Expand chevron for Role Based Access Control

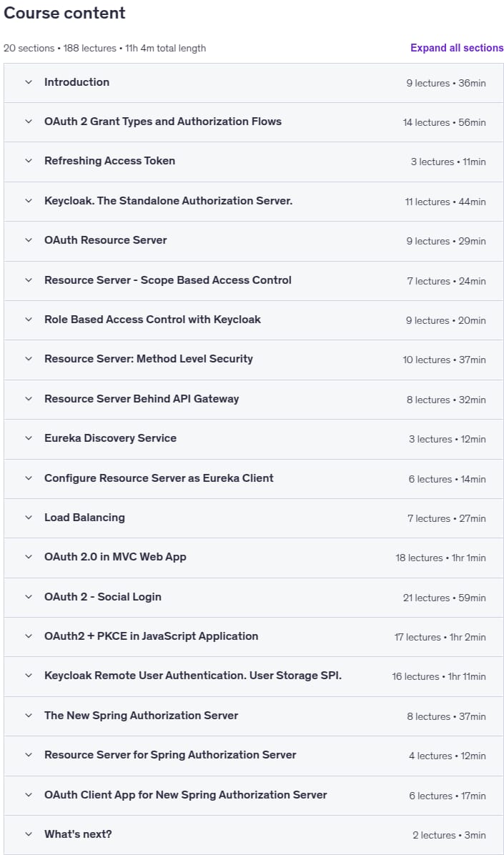pyautogui.click(x=29, y=320)
